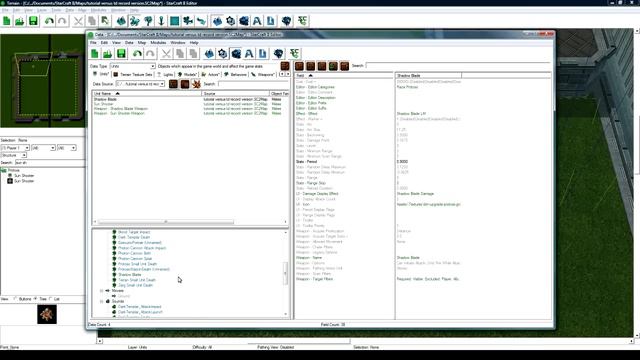640x360 pixels.
Task: Select the Regions square icon in main toolbar
Action: point(175,21)
